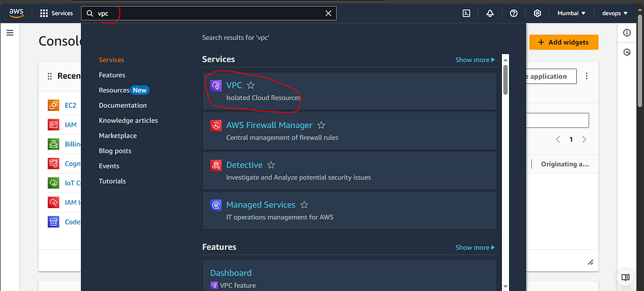Image resolution: width=644 pixels, height=291 pixels.
Task: Select the AWS Firewall Manager icon
Action: [216, 125]
